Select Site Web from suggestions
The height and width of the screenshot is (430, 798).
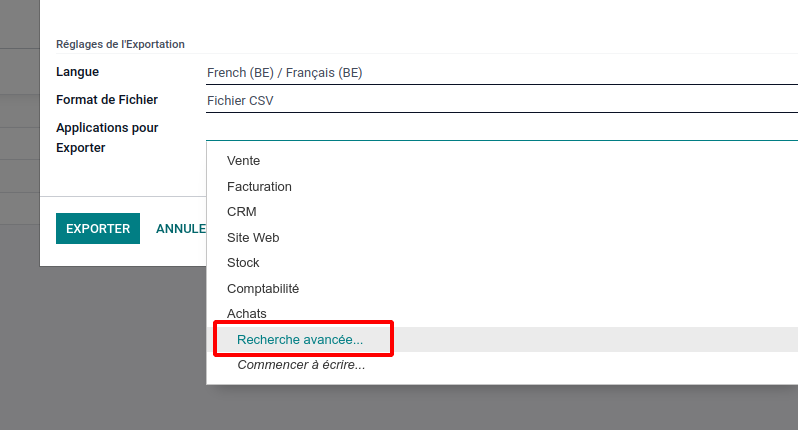point(253,238)
